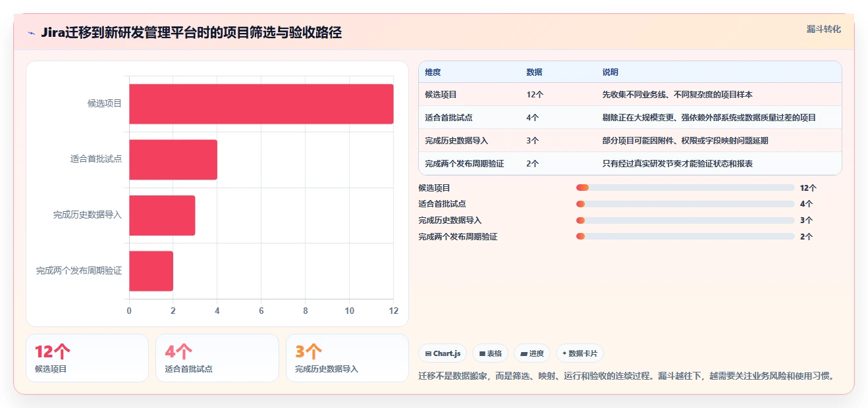Viewport: 868px width, 408px height.
Task: Click the 2个 value beside progress list
Action: pyautogui.click(x=806, y=236)
